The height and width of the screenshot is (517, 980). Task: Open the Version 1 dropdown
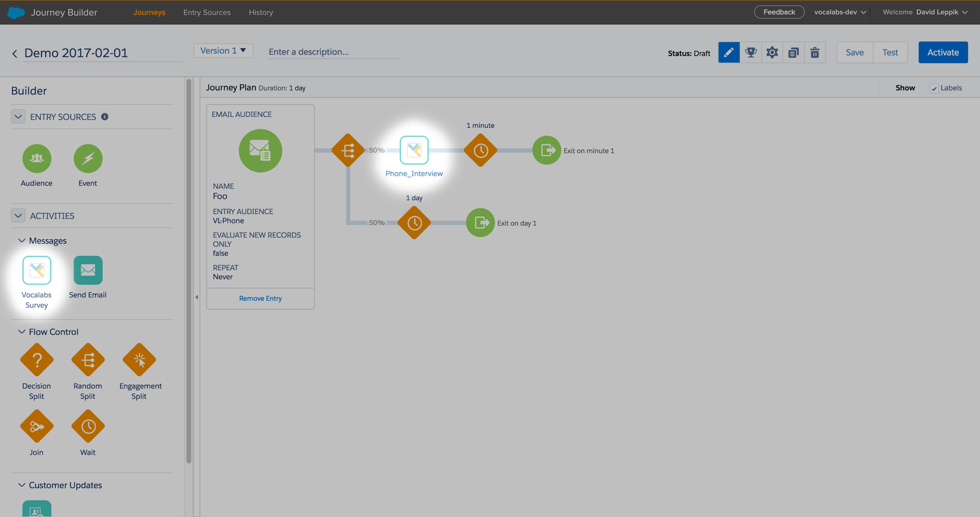tap(223, 51)
